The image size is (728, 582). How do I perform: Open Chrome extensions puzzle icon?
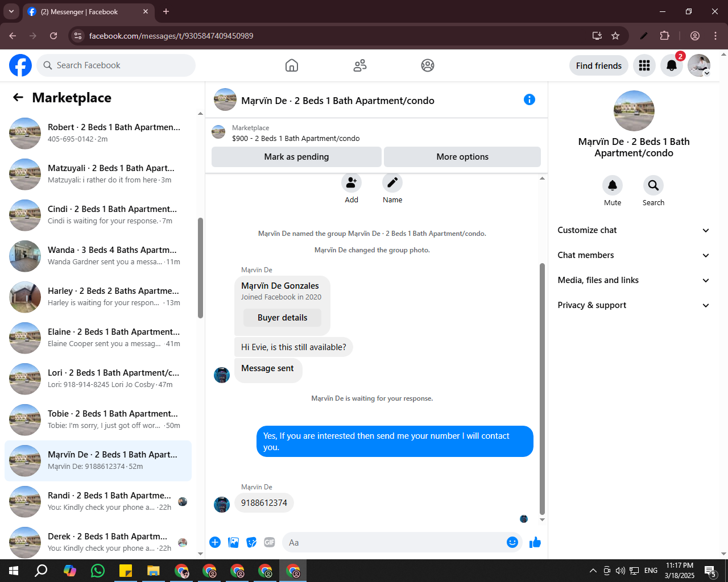(x=665, y=36)
